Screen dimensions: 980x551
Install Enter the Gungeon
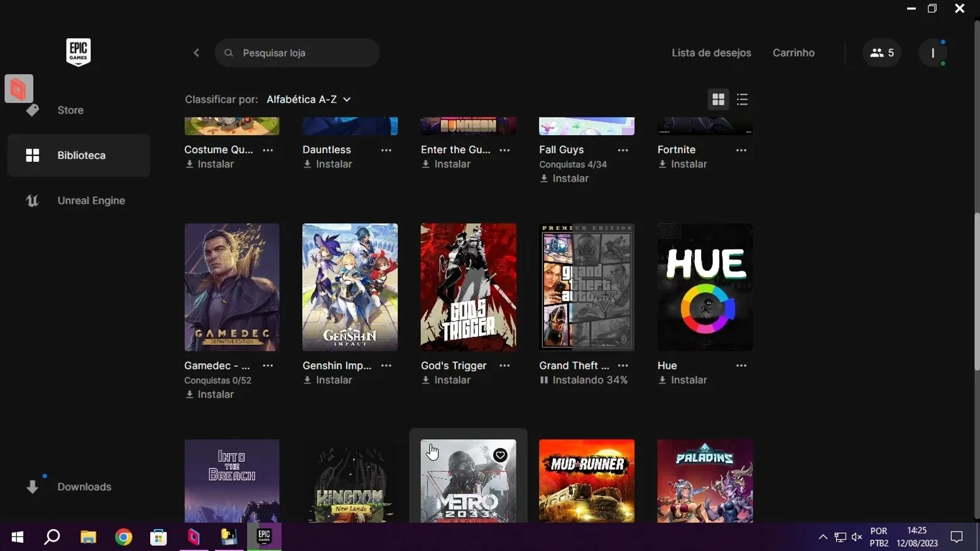[446, 164]
